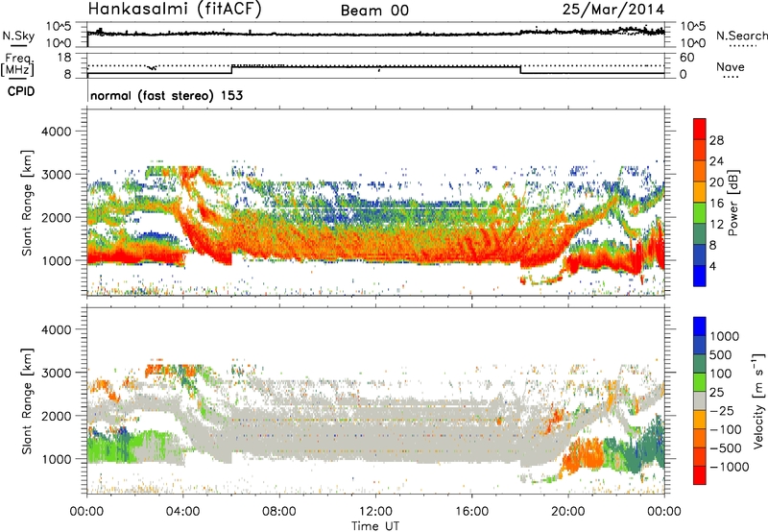
Task: Click the '18' frequency axis tick
Action: [x=64, y=58]
